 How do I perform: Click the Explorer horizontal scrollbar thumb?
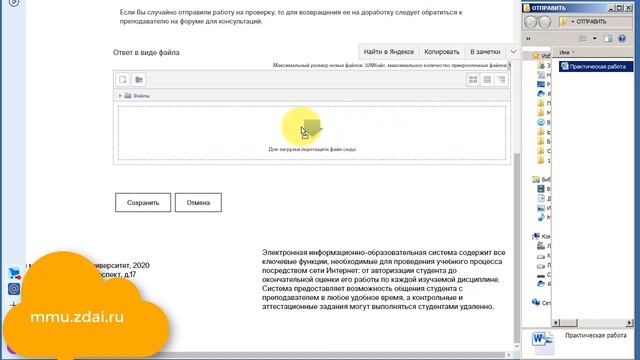pyautogui.click(x=569, y=323)
